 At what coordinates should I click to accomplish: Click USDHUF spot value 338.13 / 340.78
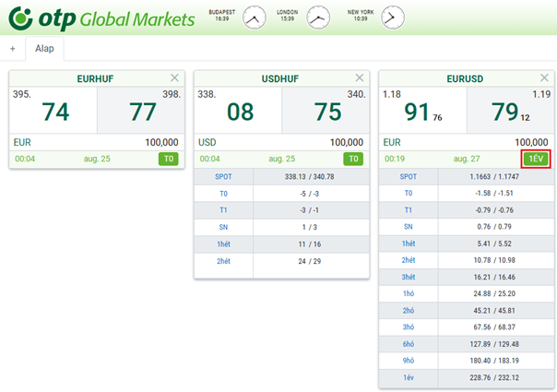click(x=310, y=177)
